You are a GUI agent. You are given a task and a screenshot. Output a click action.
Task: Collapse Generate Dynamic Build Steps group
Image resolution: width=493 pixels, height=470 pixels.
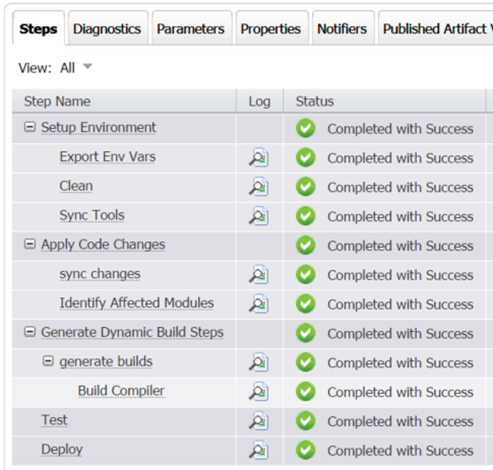30,332
